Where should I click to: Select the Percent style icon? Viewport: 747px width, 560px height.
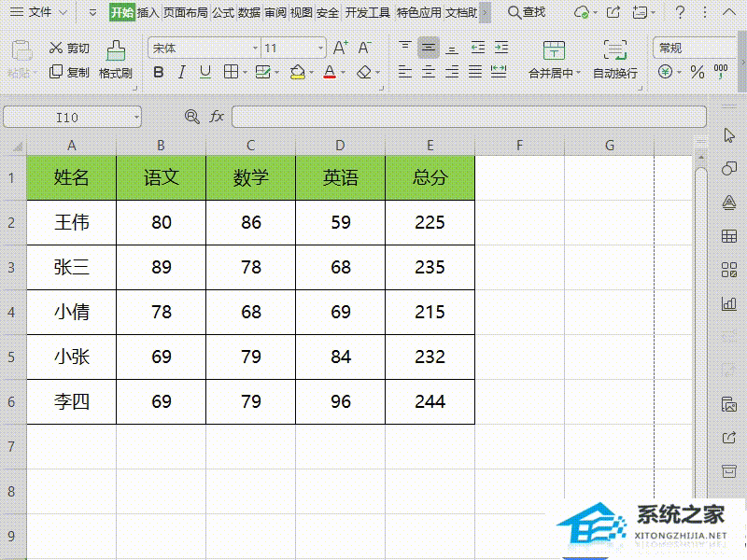tap(697, 72)
